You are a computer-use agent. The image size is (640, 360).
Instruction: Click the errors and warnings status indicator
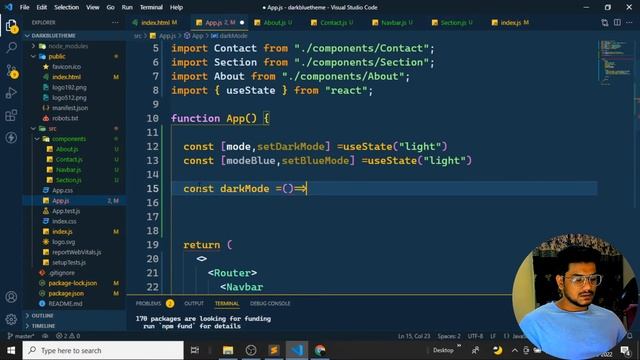coord(68,336)
